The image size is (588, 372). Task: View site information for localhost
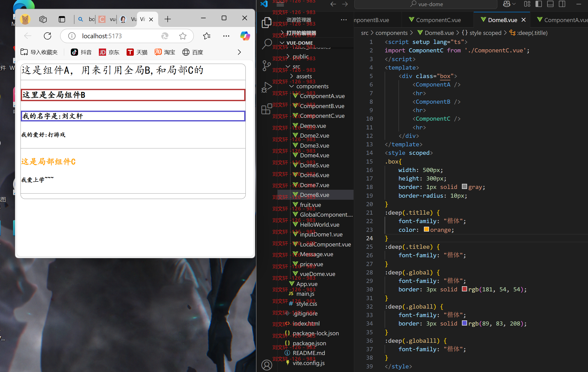click(x=72, y=36)
